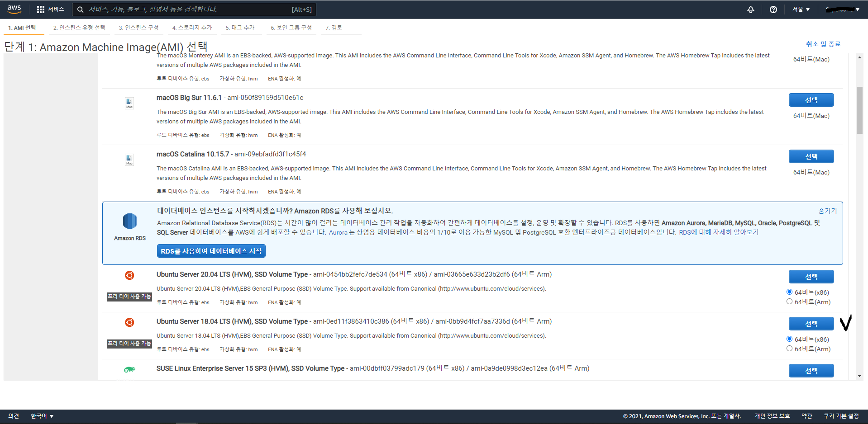This screenshot has width=868, height=424.
Task: Go to step 4 add storage tab
Action: tap(192, 28)
